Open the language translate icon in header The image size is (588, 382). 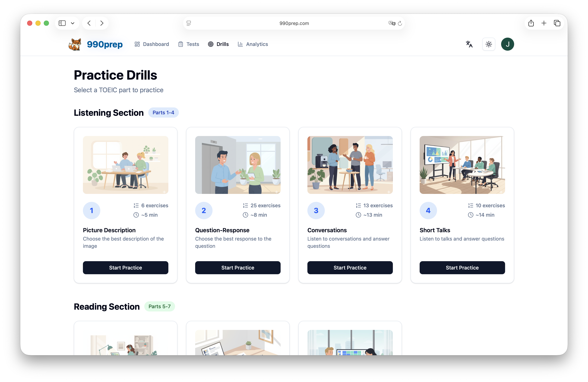coord(469,44)
